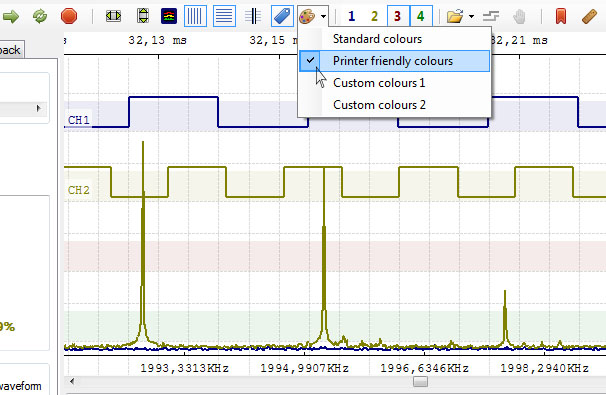Click the dark multicoloured waveform display icon

pos(169,16)
